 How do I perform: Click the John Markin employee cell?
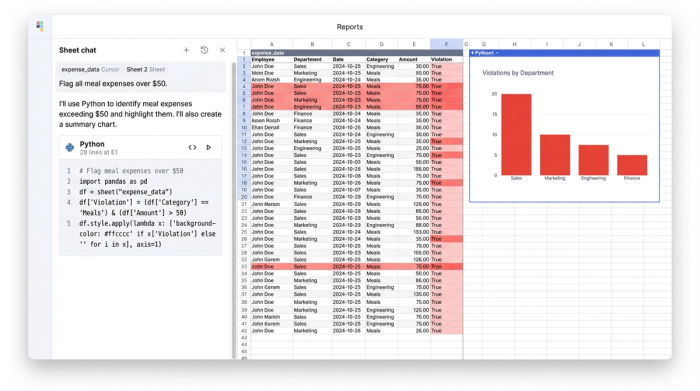[271, 317]
